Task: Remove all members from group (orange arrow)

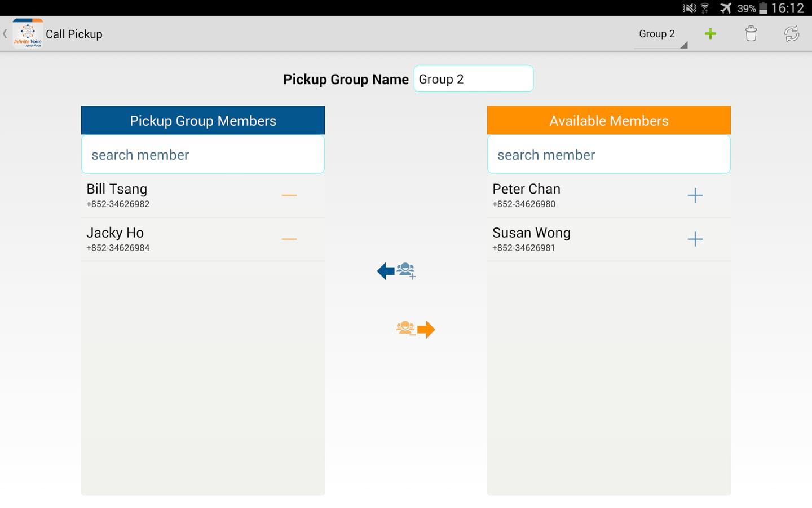Action: pos(416,329)
